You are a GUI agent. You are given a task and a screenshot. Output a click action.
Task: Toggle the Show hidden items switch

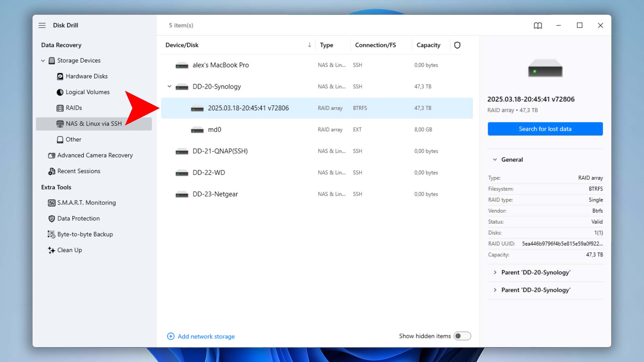coord(462,336)
